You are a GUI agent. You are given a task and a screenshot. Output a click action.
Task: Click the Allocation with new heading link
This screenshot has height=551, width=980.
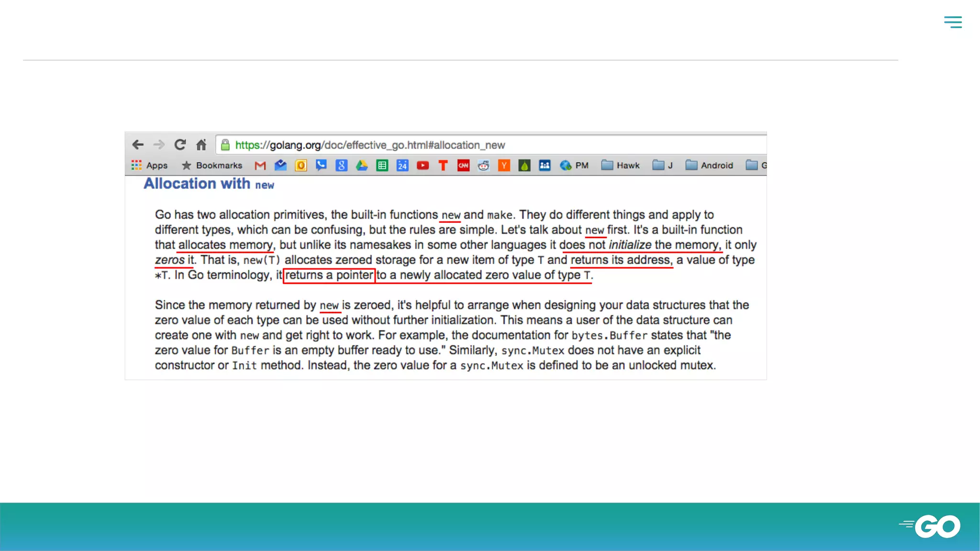tap(209, 184)
